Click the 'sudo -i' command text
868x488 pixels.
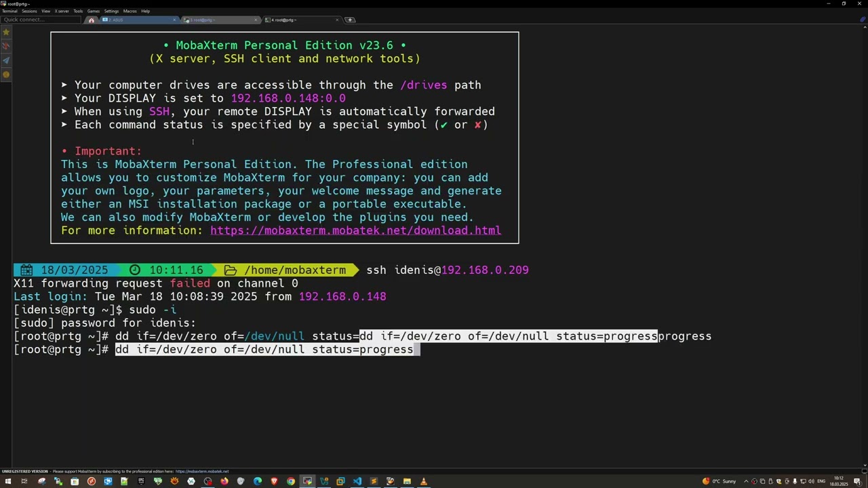[153, 310]
